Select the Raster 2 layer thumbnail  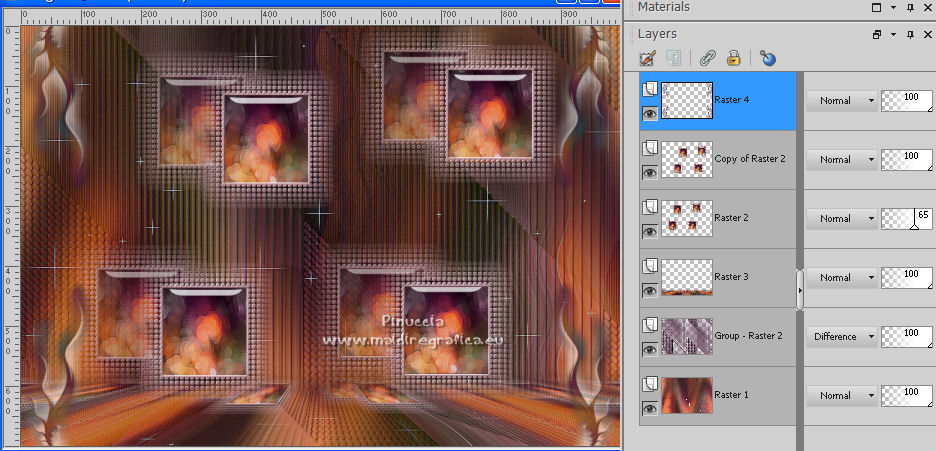pos(687,218)
